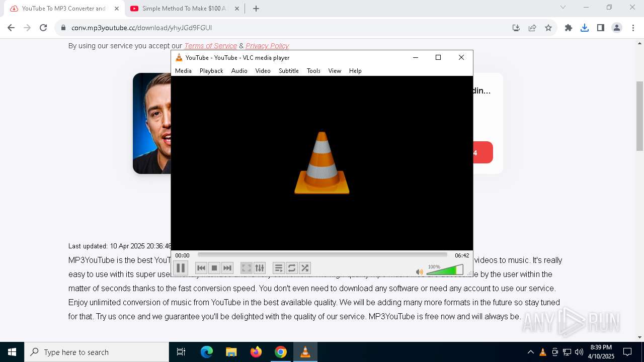Image resolution: width=644 pixels, height=362 pixels.
Task: Skip to next media in VLC
Action: [x=227, y=268]
